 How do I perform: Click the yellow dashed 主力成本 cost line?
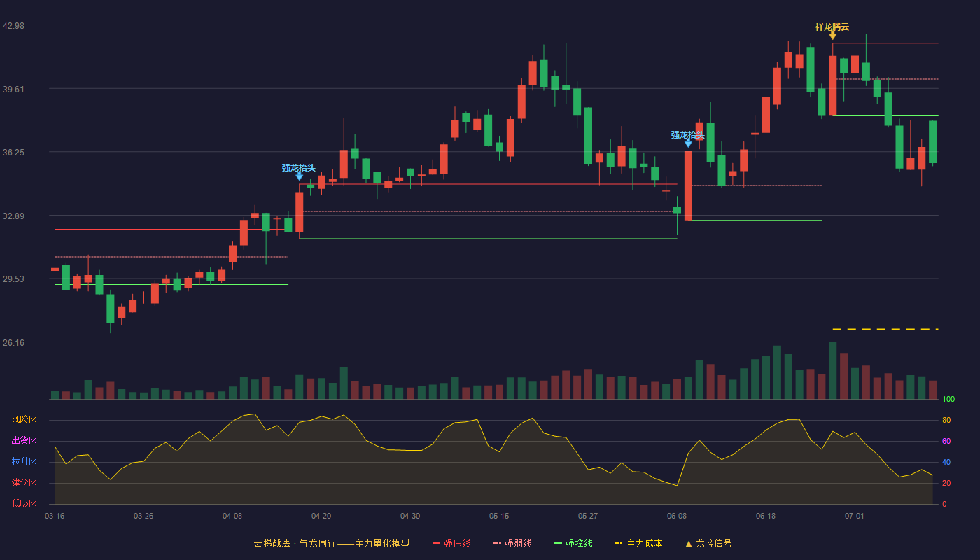coord(885,329)
